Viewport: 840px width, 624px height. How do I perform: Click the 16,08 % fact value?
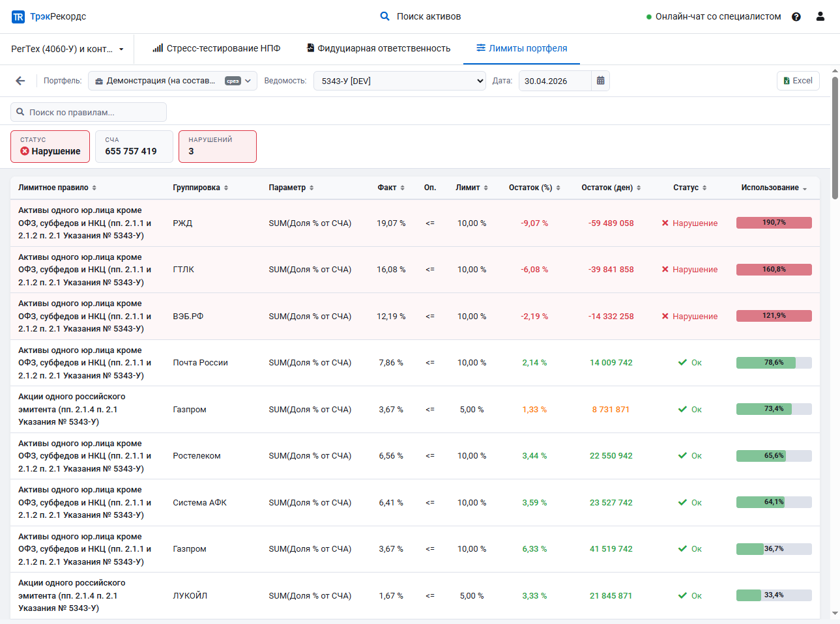(x=391, y=270)
